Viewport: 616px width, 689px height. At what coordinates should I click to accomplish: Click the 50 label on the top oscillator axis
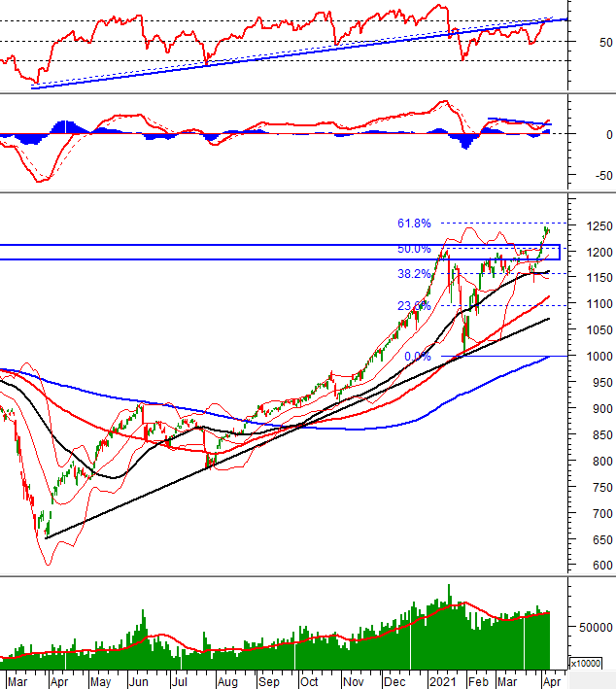coord(606,43)
